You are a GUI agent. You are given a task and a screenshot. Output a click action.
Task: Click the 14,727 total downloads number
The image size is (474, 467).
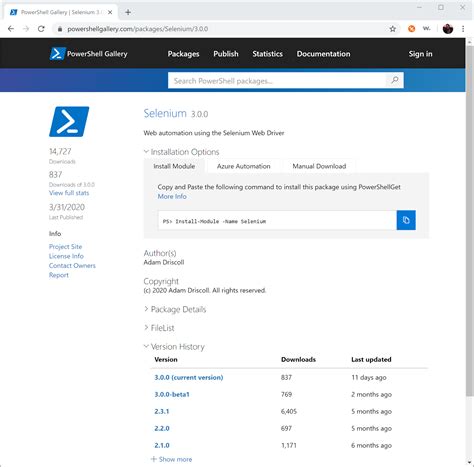click(x=60, y=152)
